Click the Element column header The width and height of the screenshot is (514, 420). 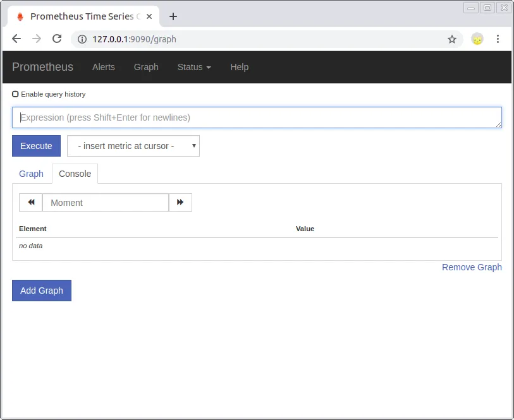click(33, 229)
